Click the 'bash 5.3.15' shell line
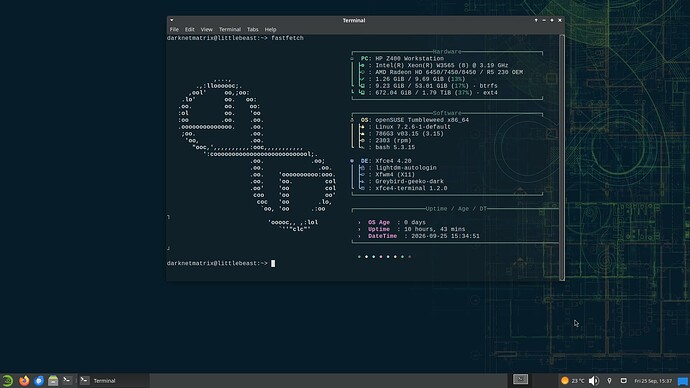The width and height of the screenshot is (690, 388). (395, 147)
